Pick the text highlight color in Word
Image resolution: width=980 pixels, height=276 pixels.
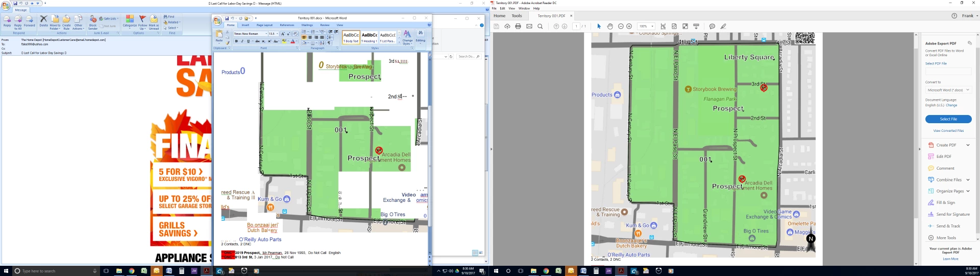pyautogui.click(x=284, y=41)
